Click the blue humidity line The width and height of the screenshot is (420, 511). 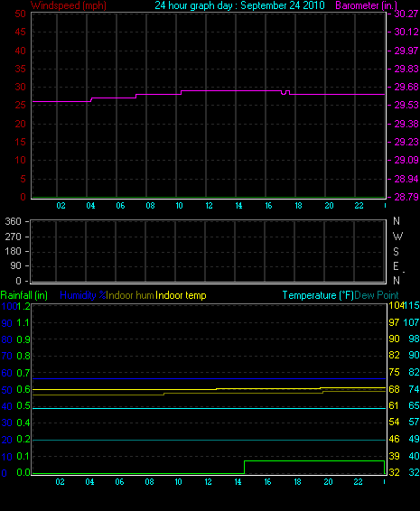[x=209, y=378]
